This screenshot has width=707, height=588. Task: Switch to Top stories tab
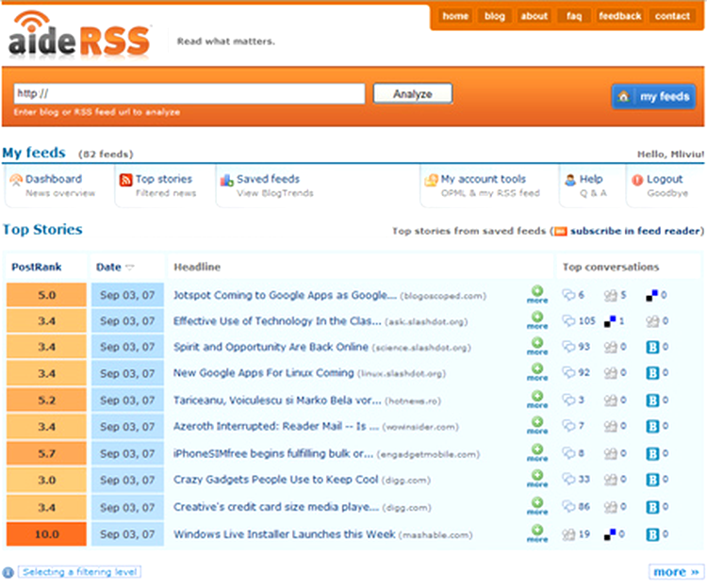point(165,186)
